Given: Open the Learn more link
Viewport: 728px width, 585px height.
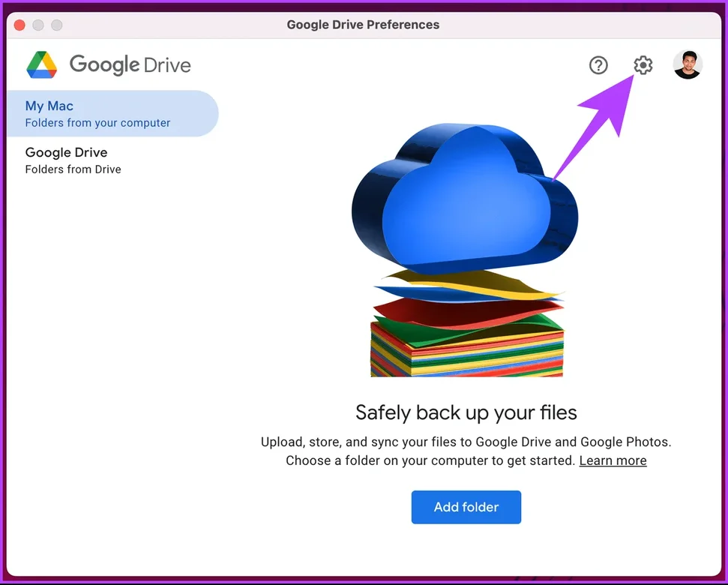Looking at the screenshot, I should 613,460.
